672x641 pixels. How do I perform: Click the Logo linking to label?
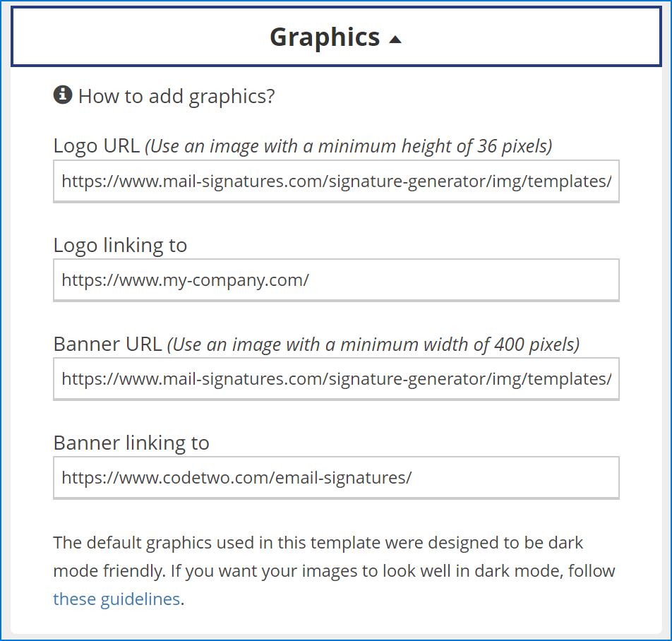[x=120, y=246]
